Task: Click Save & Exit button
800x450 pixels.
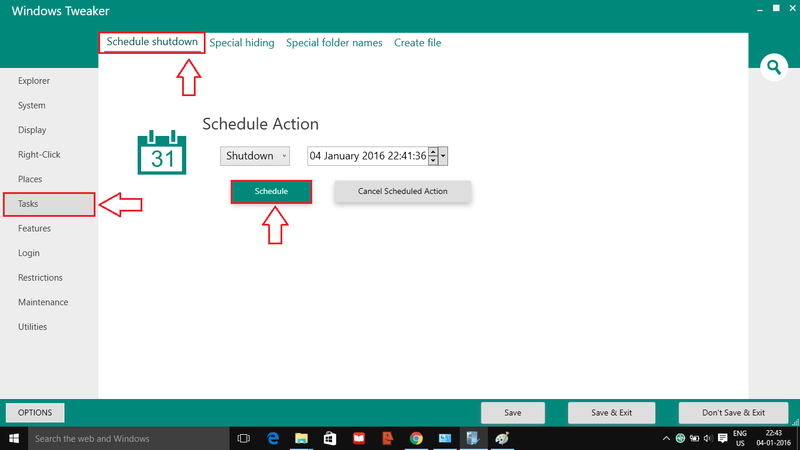Action: point(611,413)
